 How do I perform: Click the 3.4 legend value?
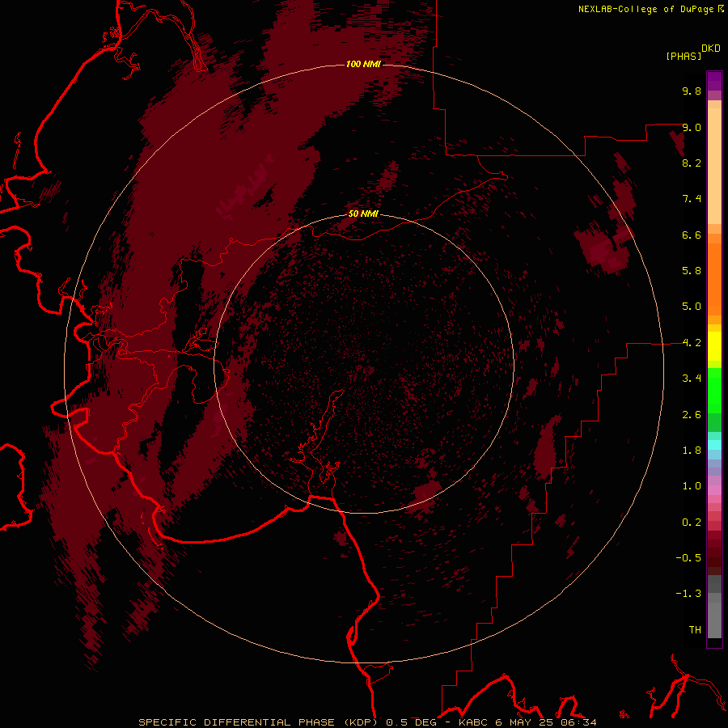click(692, 379)
